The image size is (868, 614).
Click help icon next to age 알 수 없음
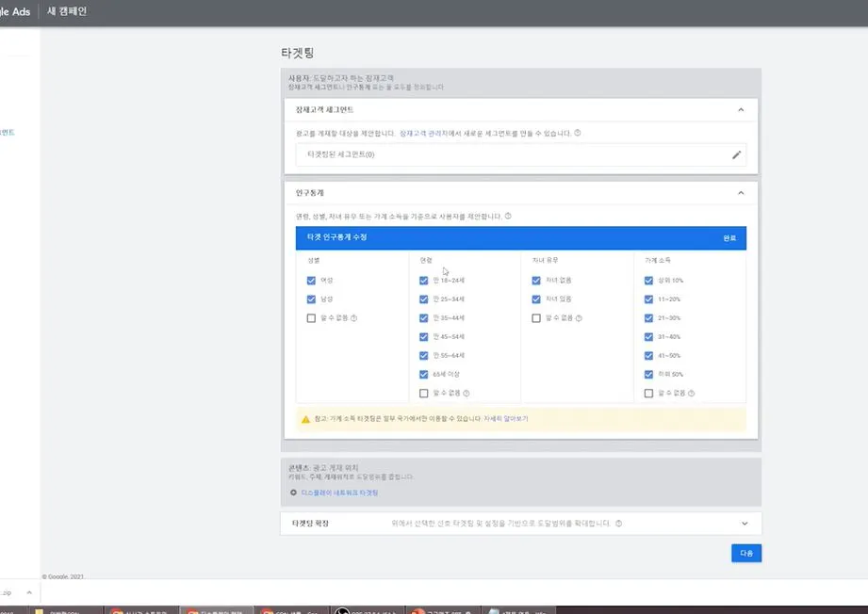[x=467, y=394]
